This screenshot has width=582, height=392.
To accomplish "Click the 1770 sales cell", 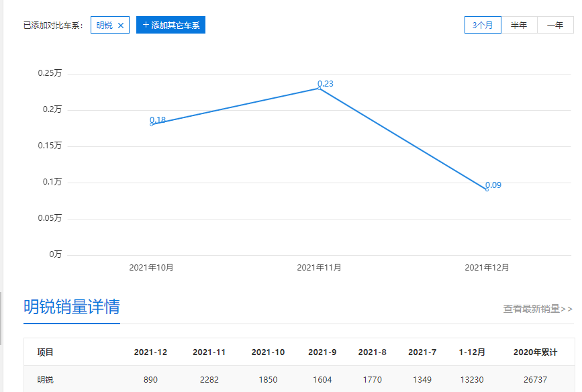I will 373,380.
